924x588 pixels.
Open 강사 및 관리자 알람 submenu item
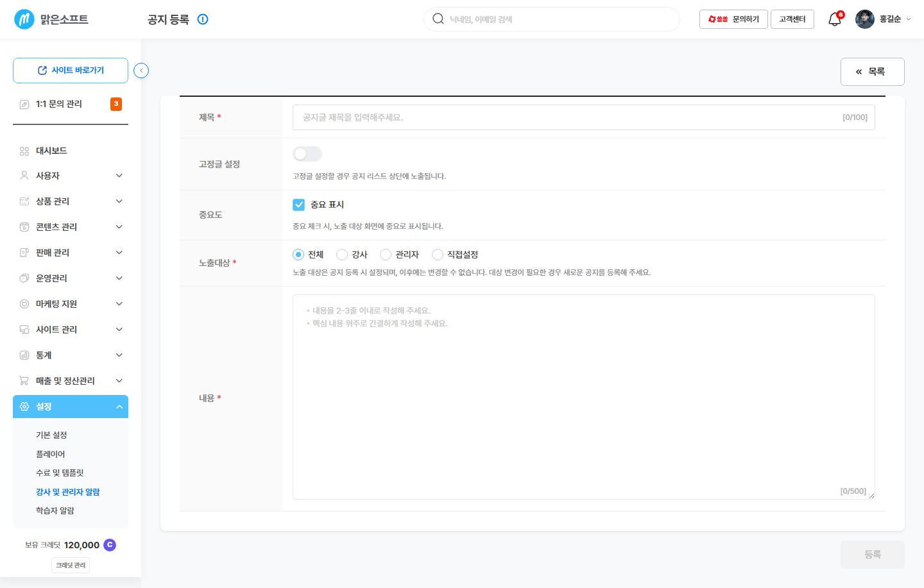(x=68, y=492)
